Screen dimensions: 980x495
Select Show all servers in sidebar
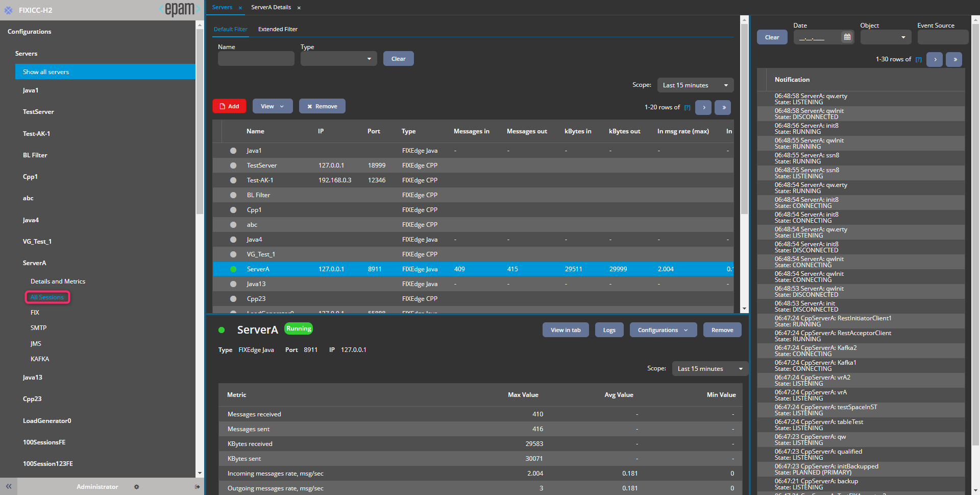pyautogui.click(x=105, y=72)
